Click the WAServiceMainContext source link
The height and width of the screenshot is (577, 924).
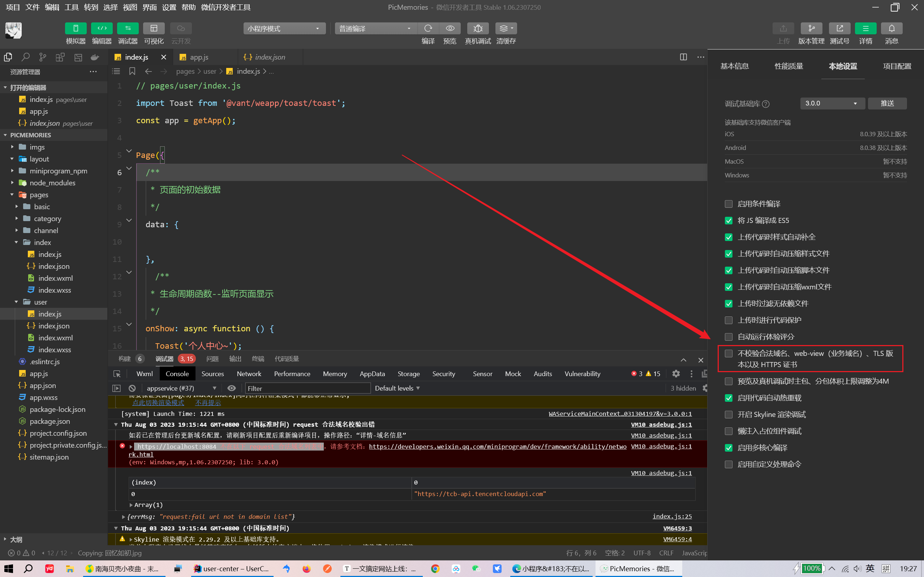click(x=620, y=414)
